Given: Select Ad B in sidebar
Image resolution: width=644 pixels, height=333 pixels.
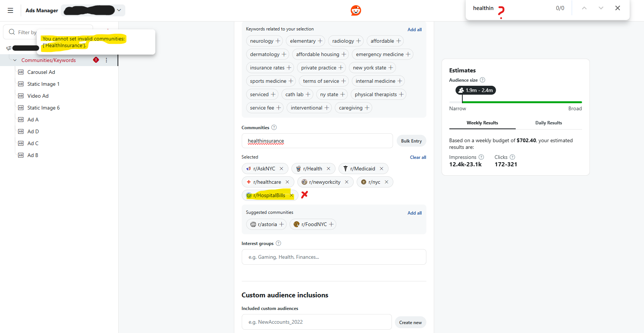Looking at the screenshot, I should click(x=33, y=155).
